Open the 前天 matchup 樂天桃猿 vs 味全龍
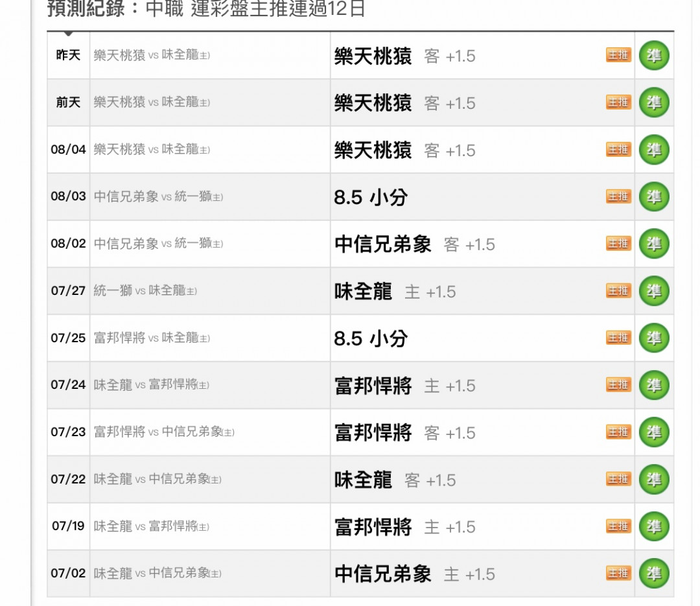 152,102
